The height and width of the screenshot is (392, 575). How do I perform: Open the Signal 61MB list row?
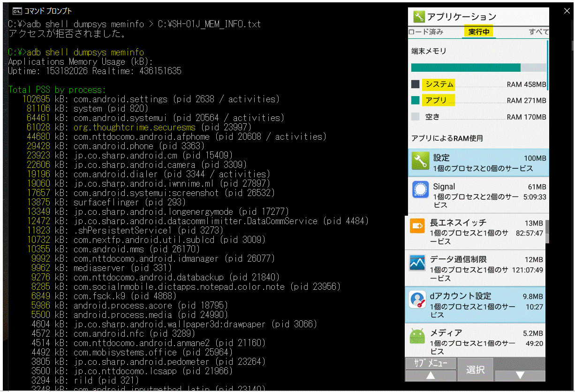(477, 196)
